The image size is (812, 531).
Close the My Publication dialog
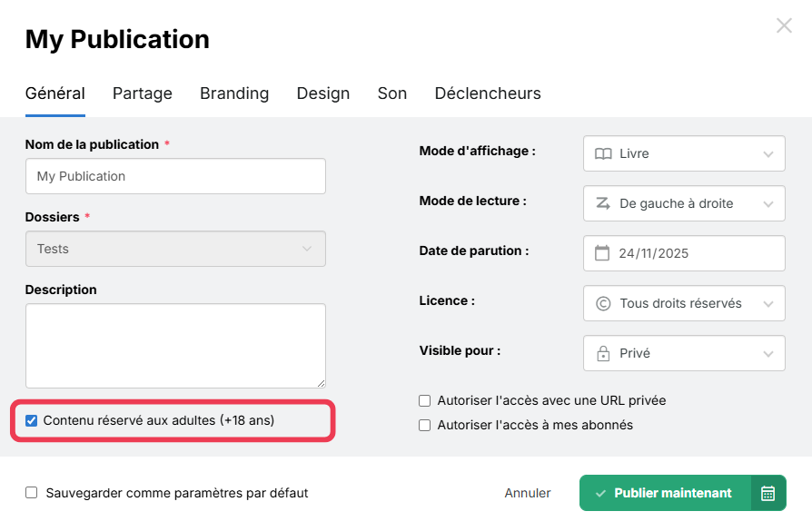[784, 25]
